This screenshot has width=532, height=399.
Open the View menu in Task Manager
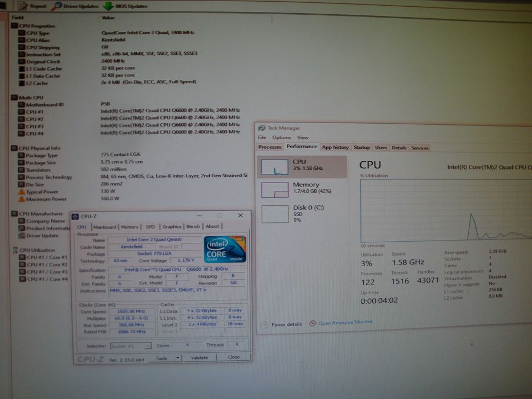coord(303,137)
